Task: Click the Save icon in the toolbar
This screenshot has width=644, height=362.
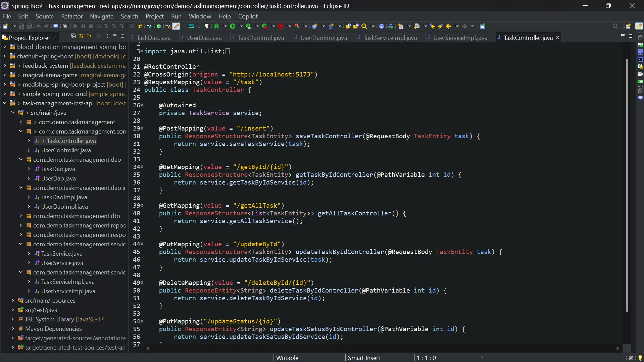Action: tap(21, 26)
